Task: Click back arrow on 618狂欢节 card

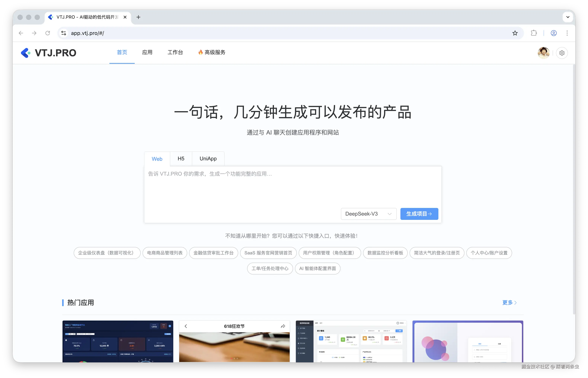Action: pyautogui.click(x=186, y=326)
